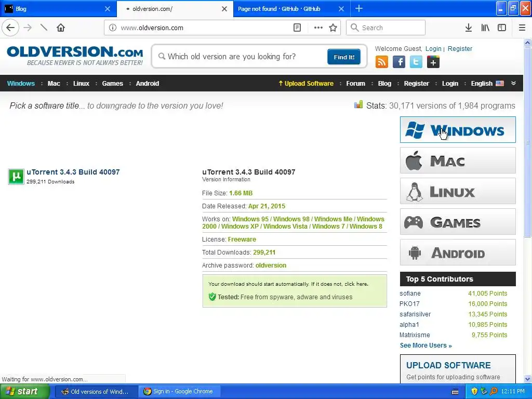Open Register in the black navigation bar
Image resolution: width=532 pixels, height=399 pixels.
tap(416, 84)
